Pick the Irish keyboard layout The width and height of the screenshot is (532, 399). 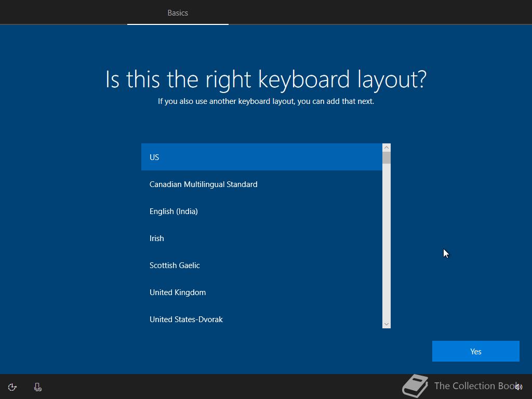click(x=262, y=238)
